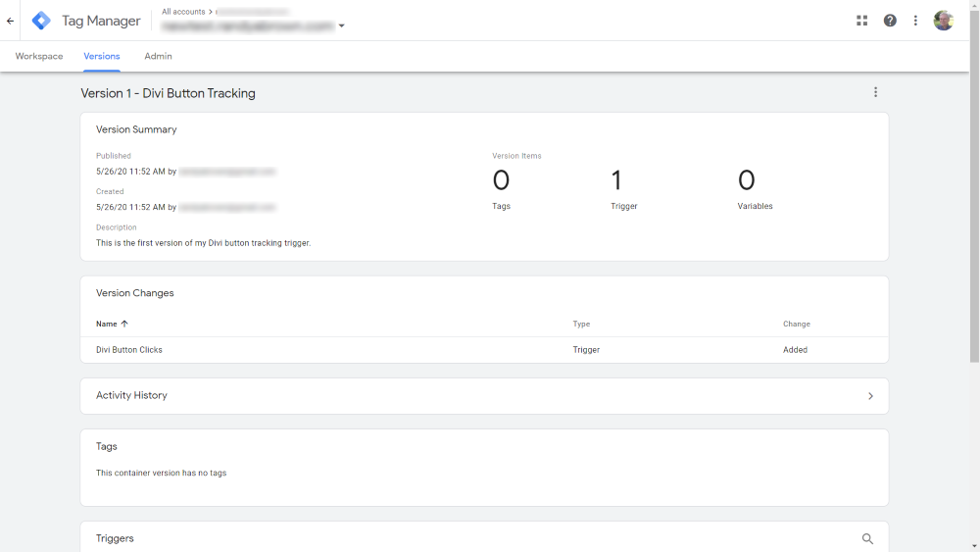Screen dimensions: 980x552
Task: Click Change column header
Action: click(x=796, y=324)
